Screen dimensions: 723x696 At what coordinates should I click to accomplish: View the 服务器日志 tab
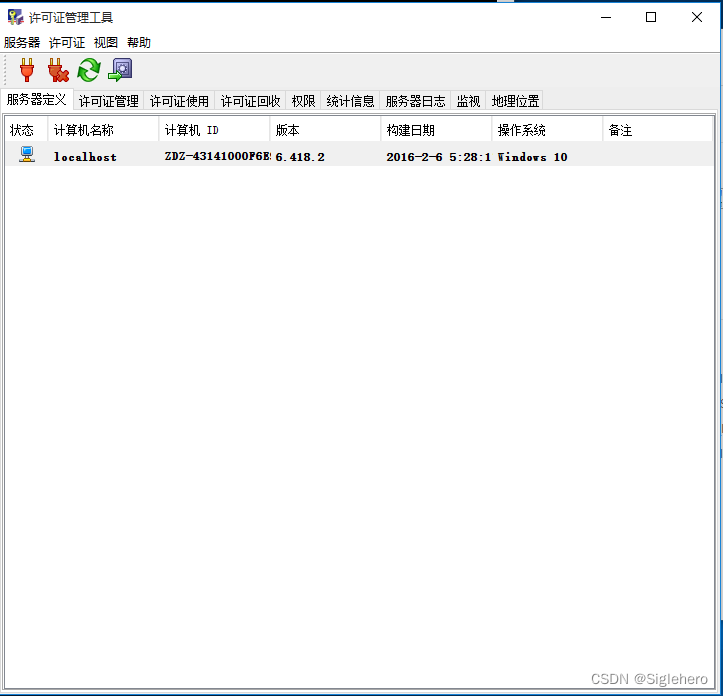tap(416, 101)
